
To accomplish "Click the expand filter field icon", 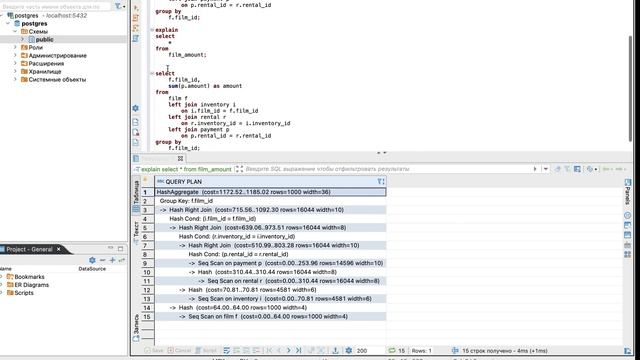I will pos(239,169).
